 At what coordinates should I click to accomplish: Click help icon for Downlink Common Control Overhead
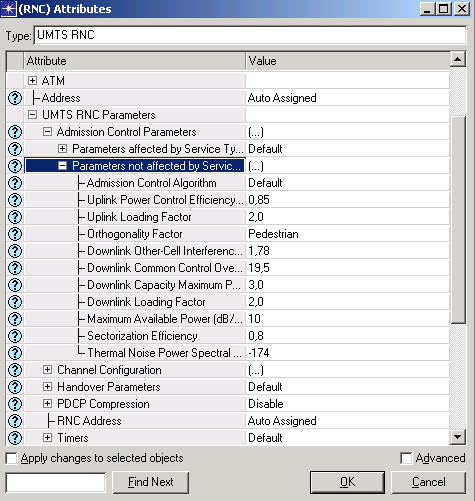15,268
